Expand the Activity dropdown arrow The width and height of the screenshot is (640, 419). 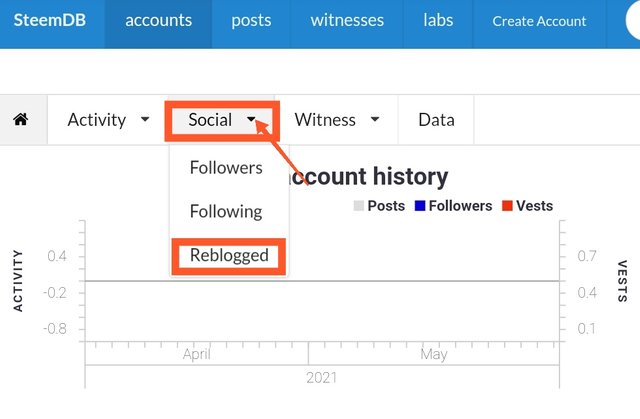click(x=146, y=120)
